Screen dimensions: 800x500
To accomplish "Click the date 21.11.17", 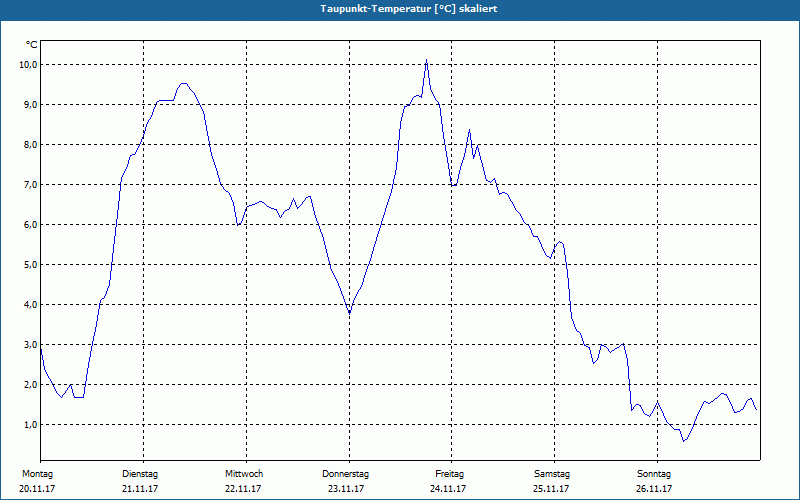I will [x=140, y=489].
